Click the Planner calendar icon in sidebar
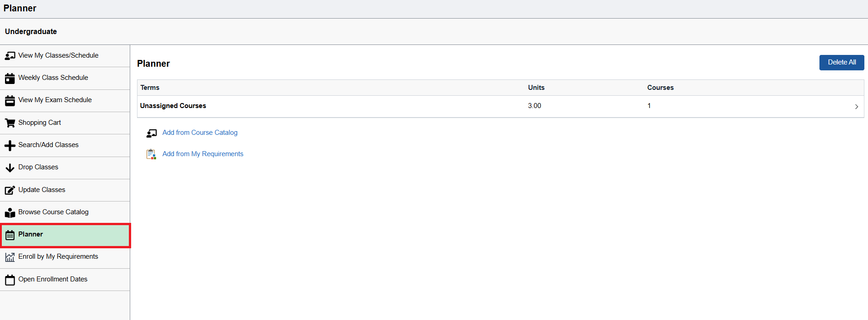868x320 pixels. point(10,235)
